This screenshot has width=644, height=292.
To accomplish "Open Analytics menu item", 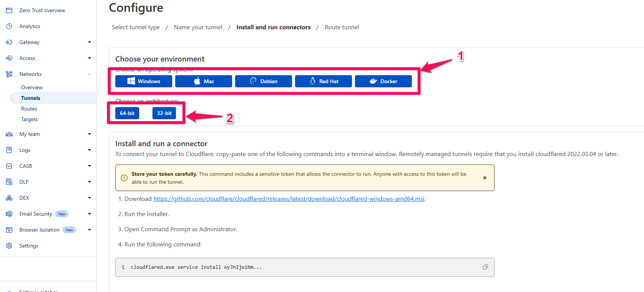I will click(x=30, y=26).
